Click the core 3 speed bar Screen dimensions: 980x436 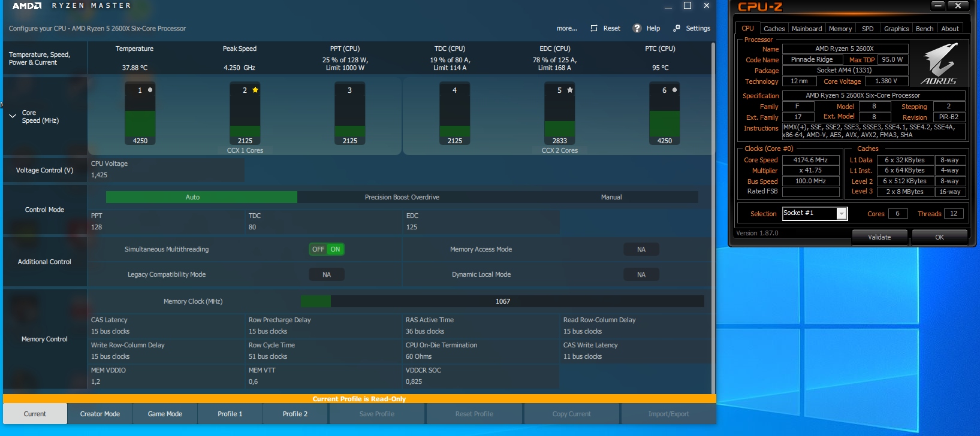(350, 114)
